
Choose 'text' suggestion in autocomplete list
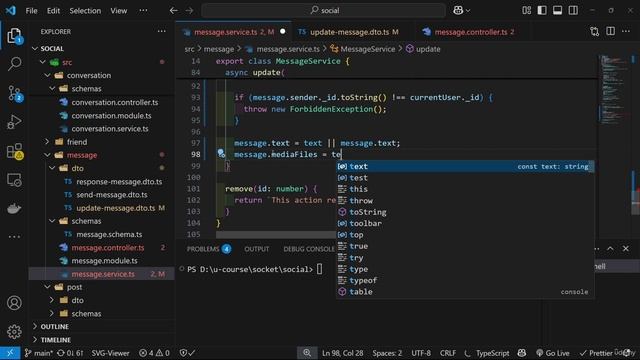point(465,166)
